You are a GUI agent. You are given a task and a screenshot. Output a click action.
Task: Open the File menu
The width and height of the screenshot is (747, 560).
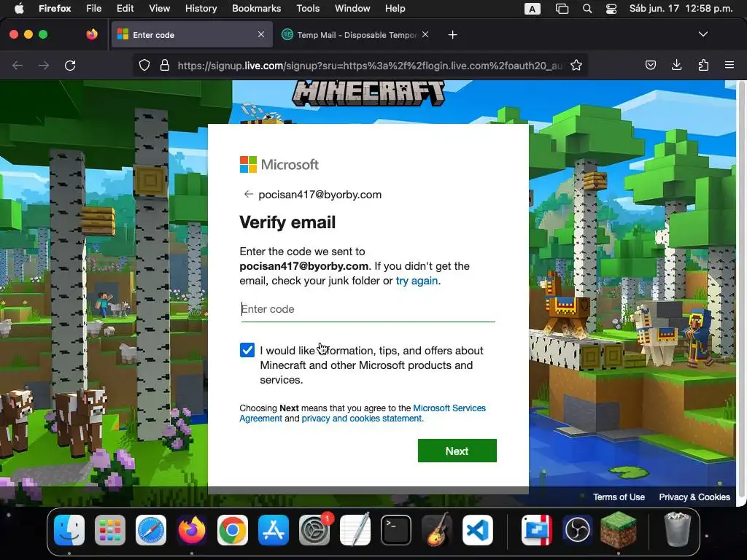pos(93,8)
